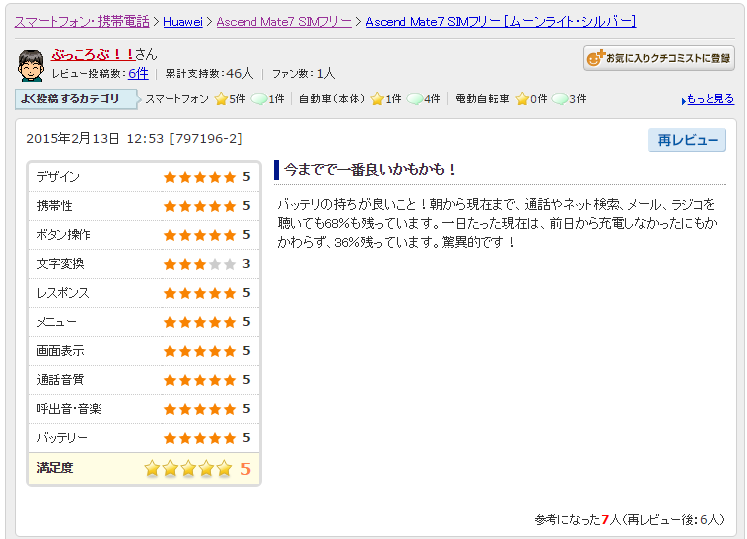The image size is (747, 539).
Task: Go to Ascend Mate7 SIMフリー breadcrumb
Action: (x=284, y=22)
